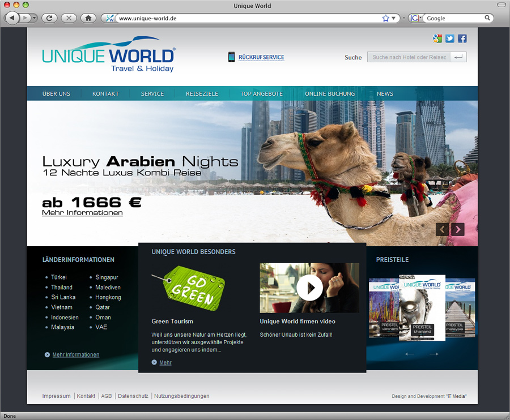510x420 pixels.
Task: Open the SERVICE menu item
Action: coord(152,93)
